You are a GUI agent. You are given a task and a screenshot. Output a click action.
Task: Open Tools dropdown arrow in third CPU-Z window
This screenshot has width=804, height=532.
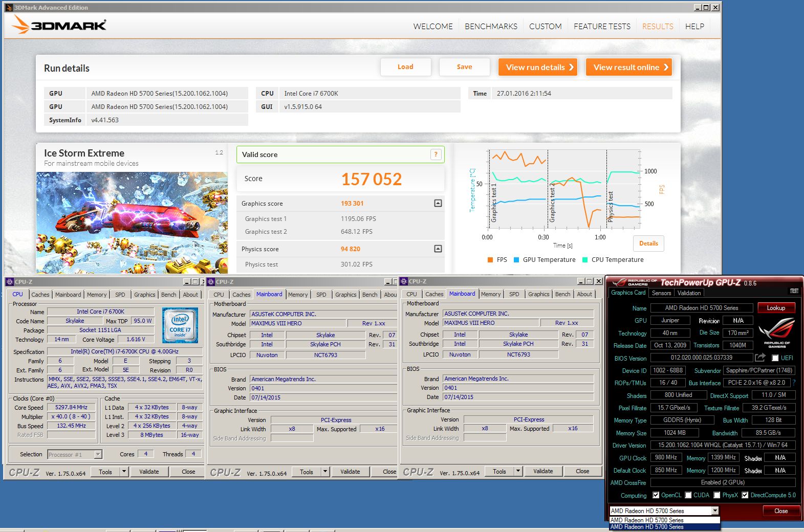518,471
